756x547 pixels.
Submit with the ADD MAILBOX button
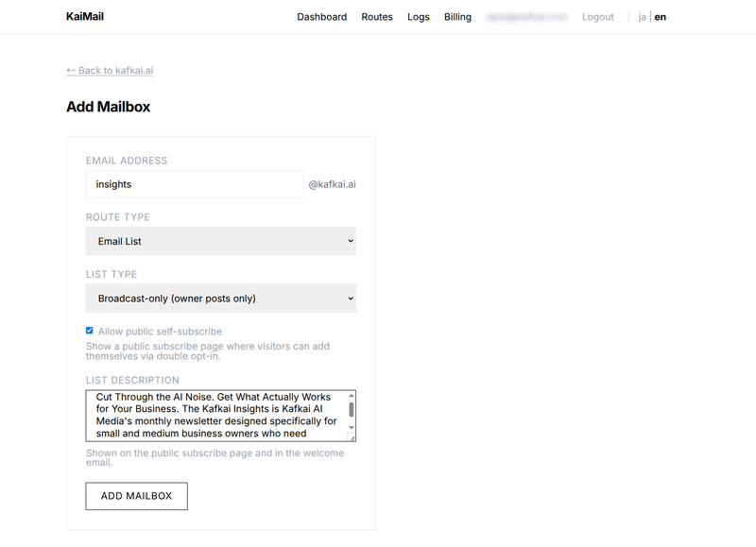click(x=136, y=496)
